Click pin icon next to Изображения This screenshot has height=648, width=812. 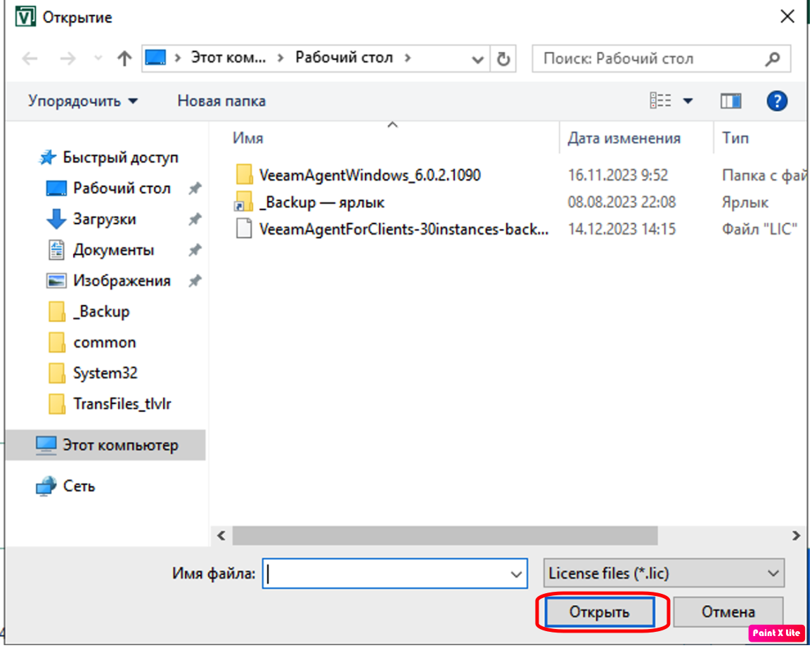point(195,281)
